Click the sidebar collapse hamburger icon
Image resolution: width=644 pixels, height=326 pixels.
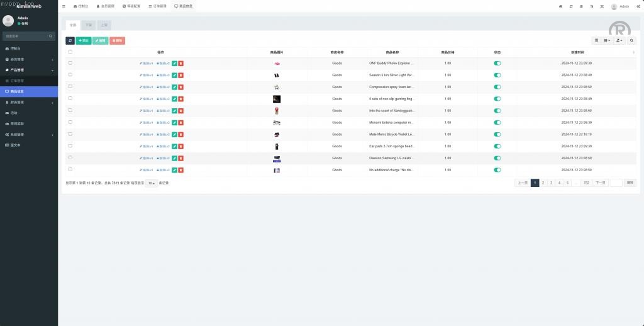coord(64,6)
